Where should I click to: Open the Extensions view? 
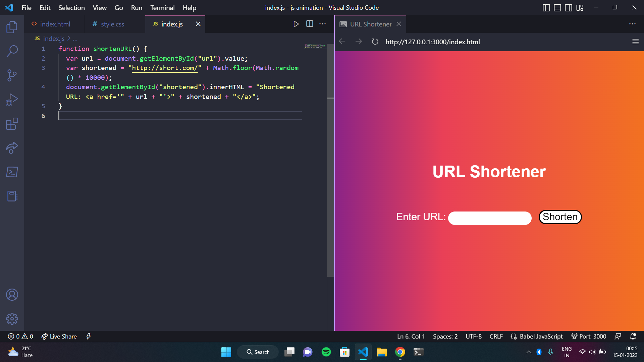pos(12,124)
